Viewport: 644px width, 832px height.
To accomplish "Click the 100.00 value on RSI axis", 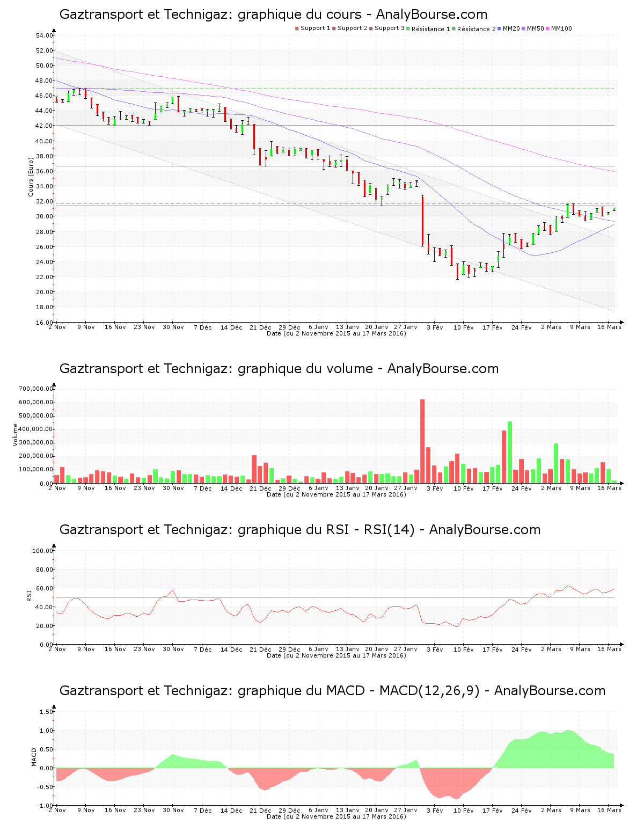I will (42, 551).
